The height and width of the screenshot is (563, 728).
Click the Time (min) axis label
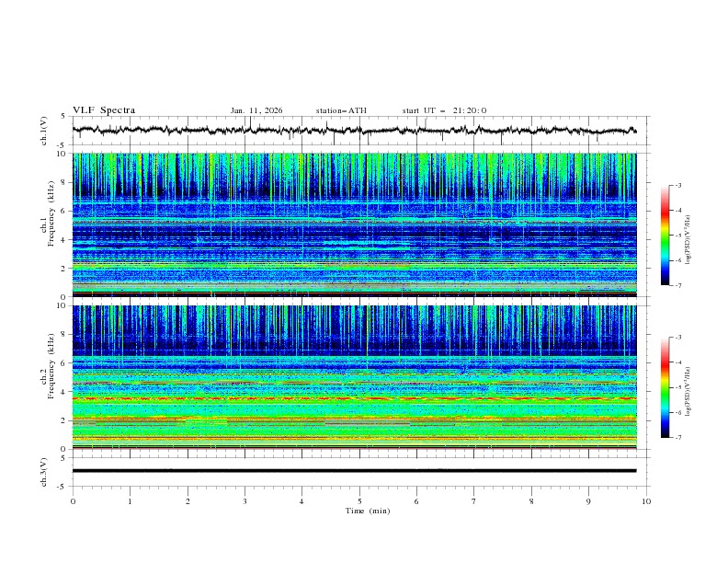(x=368, y=511)
